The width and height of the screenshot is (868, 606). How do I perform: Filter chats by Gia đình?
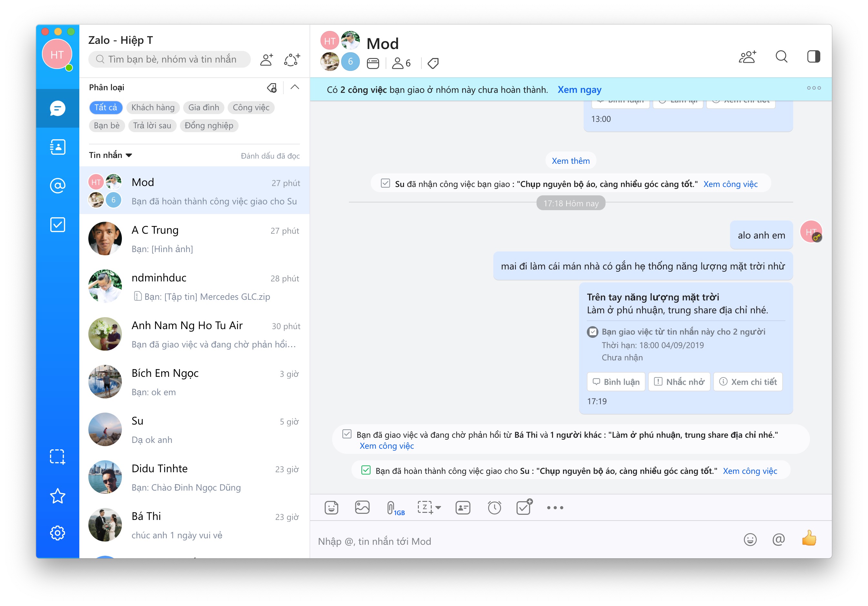(203, 107)
